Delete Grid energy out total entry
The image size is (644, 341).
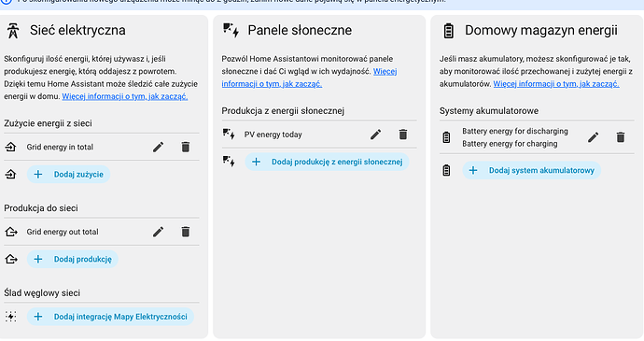[186, 232]
